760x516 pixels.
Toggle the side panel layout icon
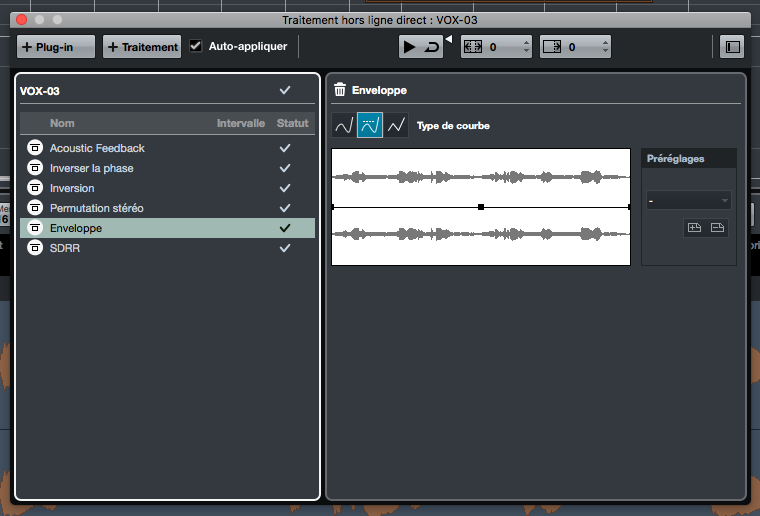click(732, 47)
